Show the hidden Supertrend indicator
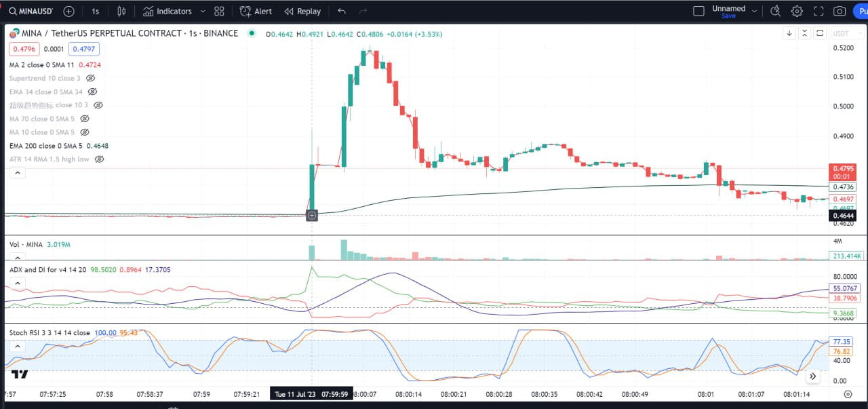The image size is (868, 409). point(90,78)
